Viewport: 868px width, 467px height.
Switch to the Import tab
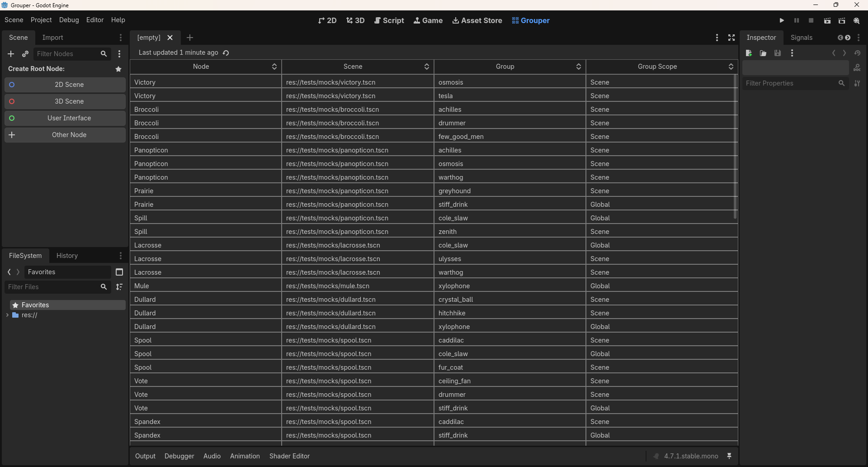52,38
